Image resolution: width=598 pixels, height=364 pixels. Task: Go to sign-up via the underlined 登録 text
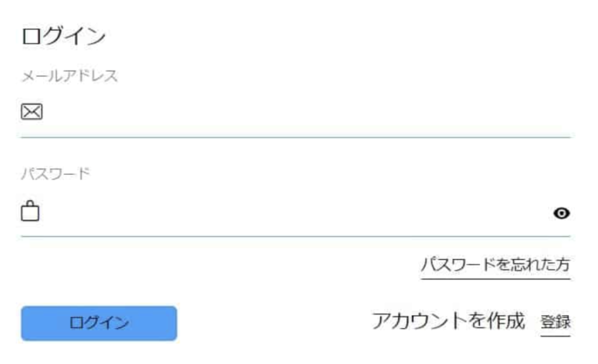click(x=555, y=322)
